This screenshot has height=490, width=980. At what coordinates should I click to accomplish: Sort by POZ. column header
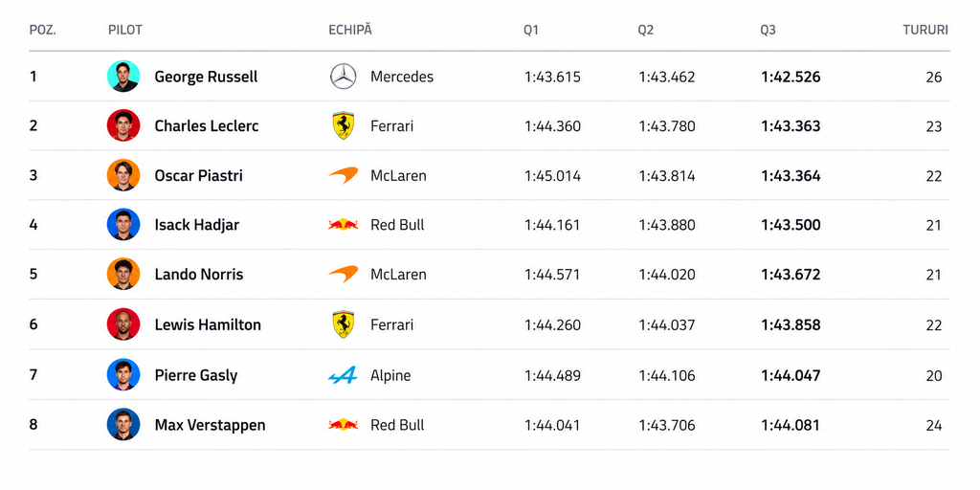click(x=42, y=30)
